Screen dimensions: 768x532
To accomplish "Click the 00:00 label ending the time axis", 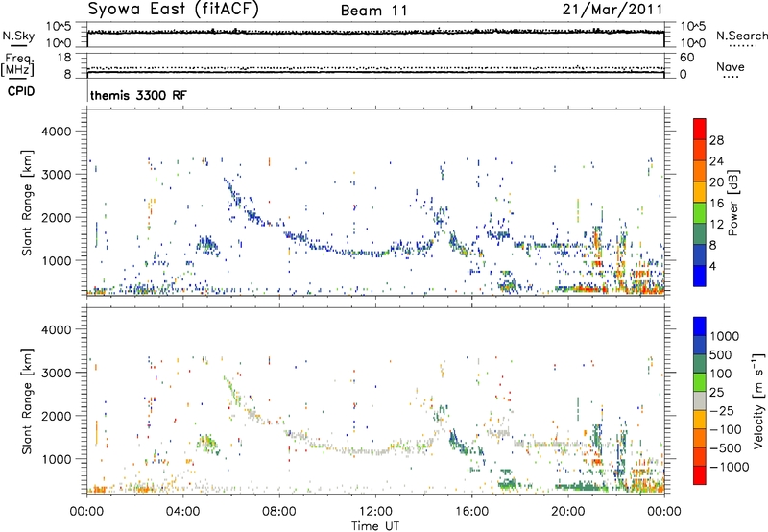I will [x=663, y=512].
